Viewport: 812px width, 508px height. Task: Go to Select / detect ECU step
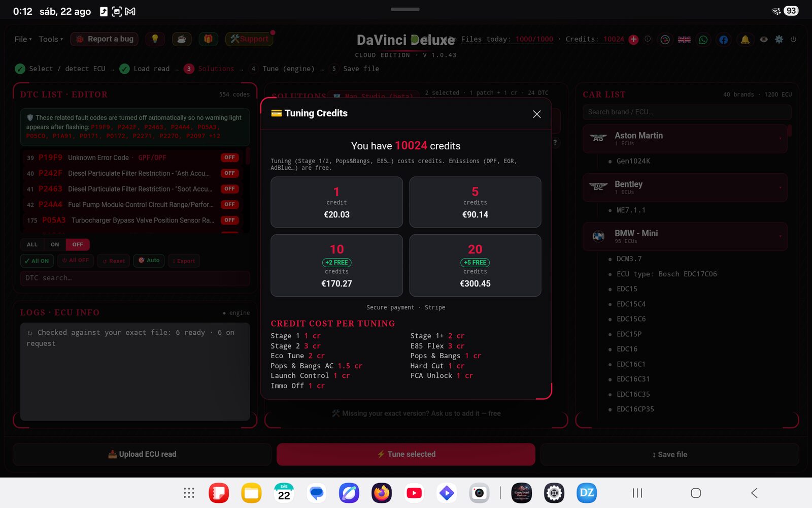click(x=60, y=69)
